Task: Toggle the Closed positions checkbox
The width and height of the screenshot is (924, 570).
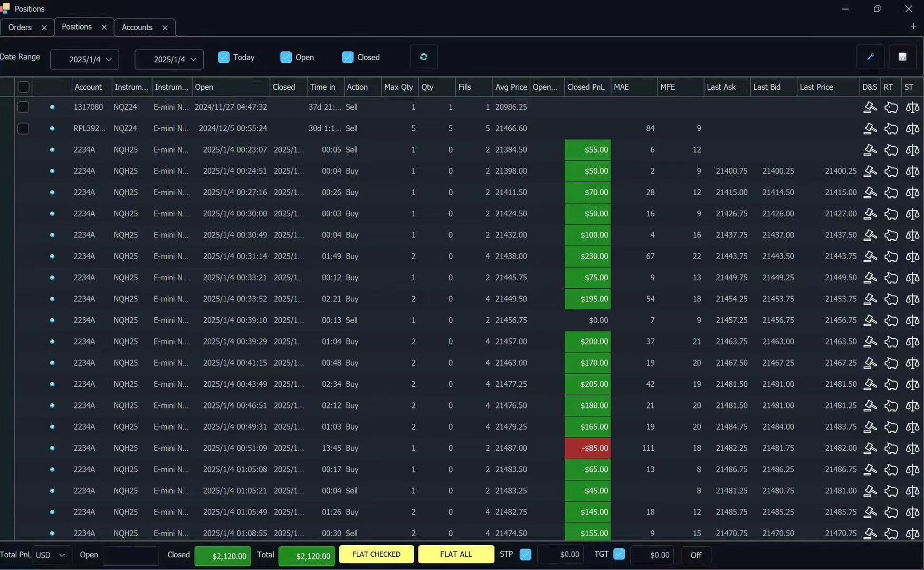Action: (x=348, y=57)
